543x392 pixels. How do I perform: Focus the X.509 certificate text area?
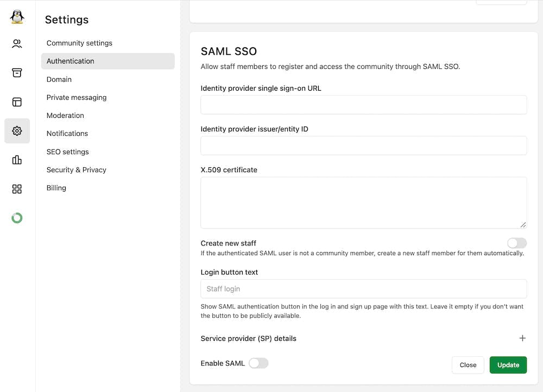coord(364,203)
